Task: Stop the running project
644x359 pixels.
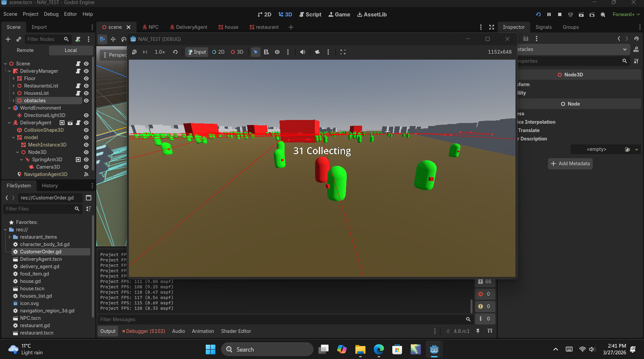Action: pyautogui.click(x=559, y=14)
